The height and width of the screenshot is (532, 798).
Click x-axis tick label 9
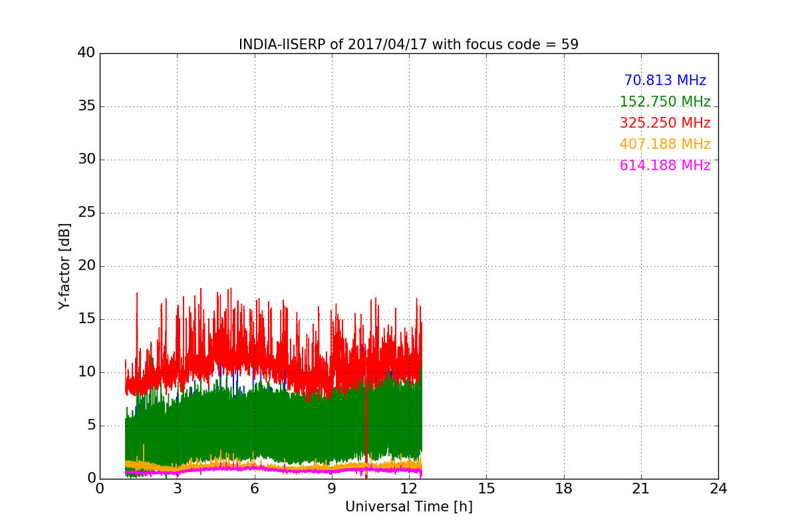pos(332,489)
